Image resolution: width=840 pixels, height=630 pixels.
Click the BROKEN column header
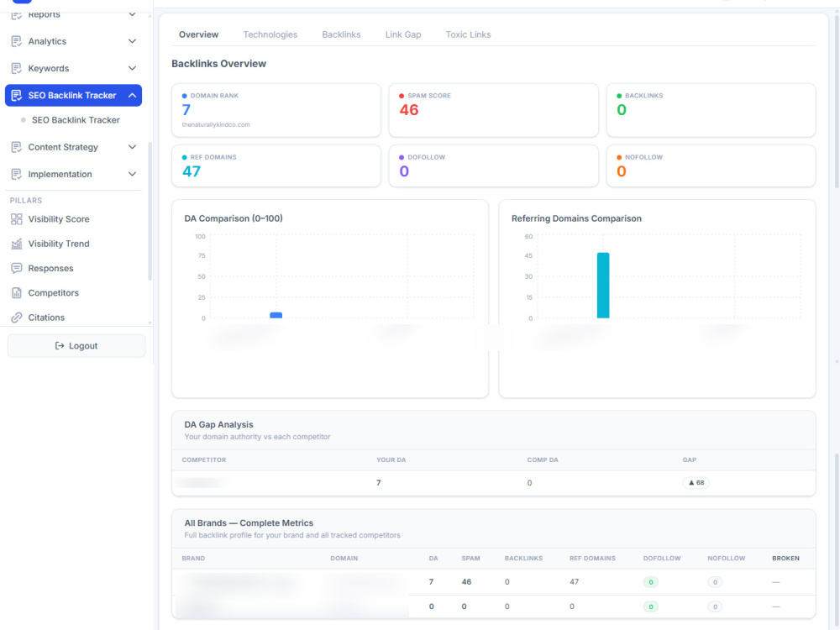click(785, 559)
